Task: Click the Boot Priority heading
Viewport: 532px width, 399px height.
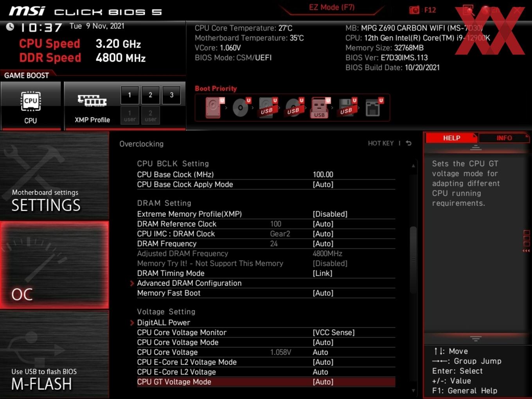Action: coord(216,88)
